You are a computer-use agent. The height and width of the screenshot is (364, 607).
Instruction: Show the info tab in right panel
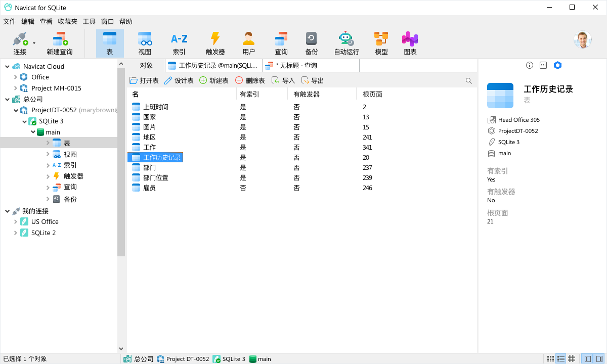point(530,65)
